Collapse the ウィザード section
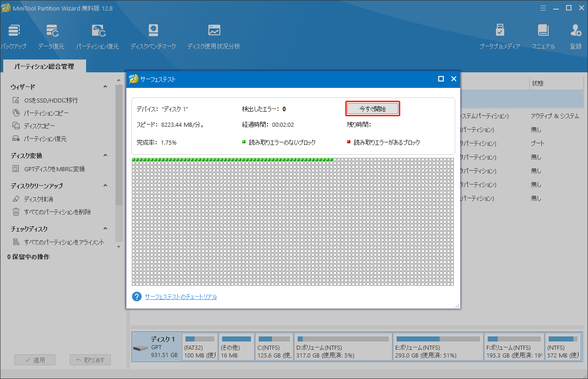This screenshot has height=379, width=588. tap(105, 87)
